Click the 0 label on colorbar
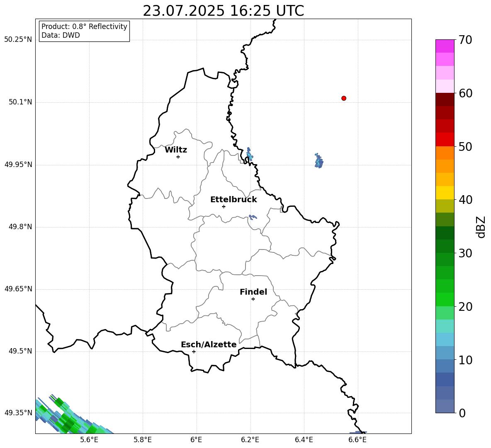The image size is (491, 448). [x=462, y=413]
